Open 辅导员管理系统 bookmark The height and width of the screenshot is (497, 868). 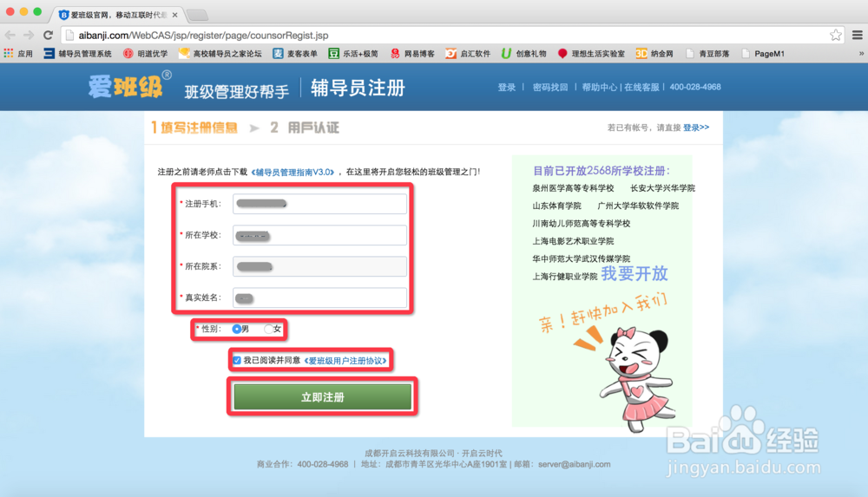pyautogui.click(x=77, y=54)
